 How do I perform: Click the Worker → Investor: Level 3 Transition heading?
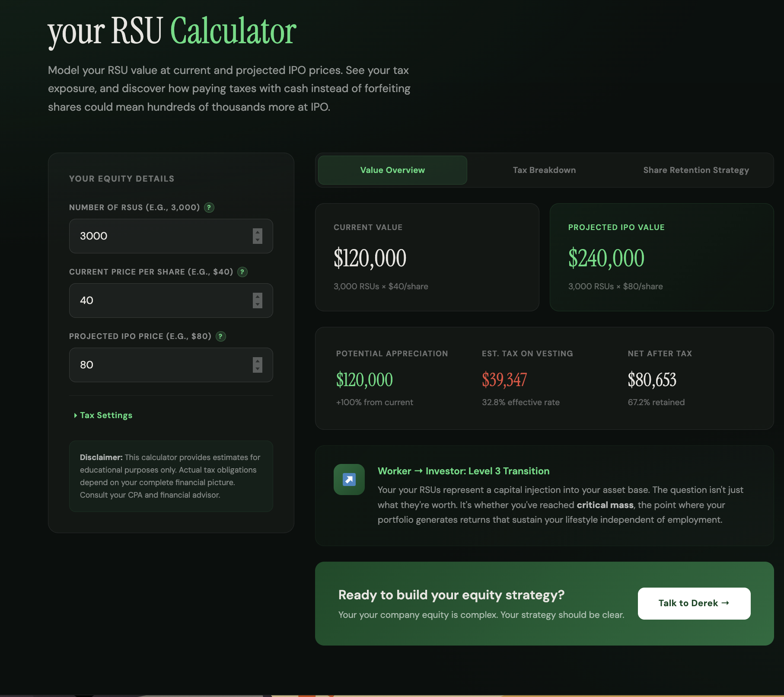463,471
